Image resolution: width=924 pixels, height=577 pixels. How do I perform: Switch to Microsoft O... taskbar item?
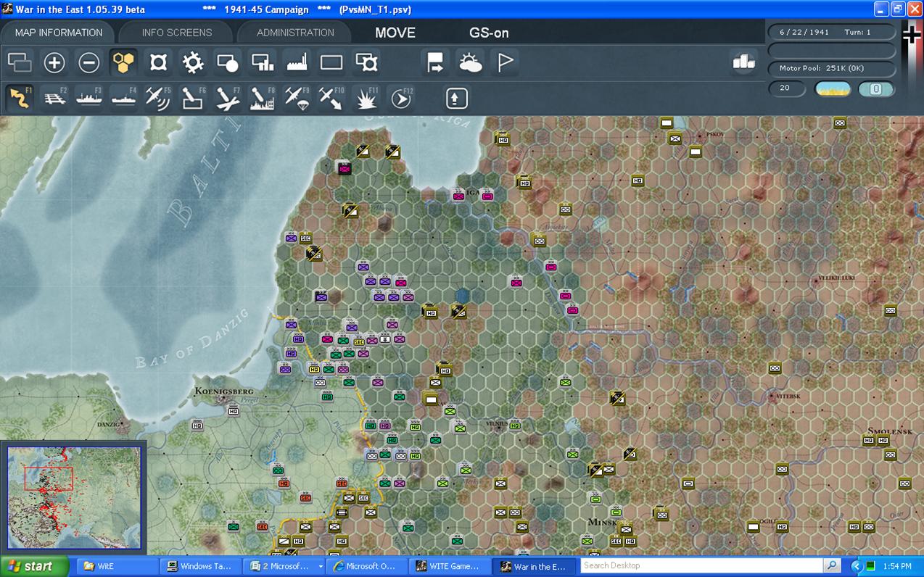(x=366, y=566)
